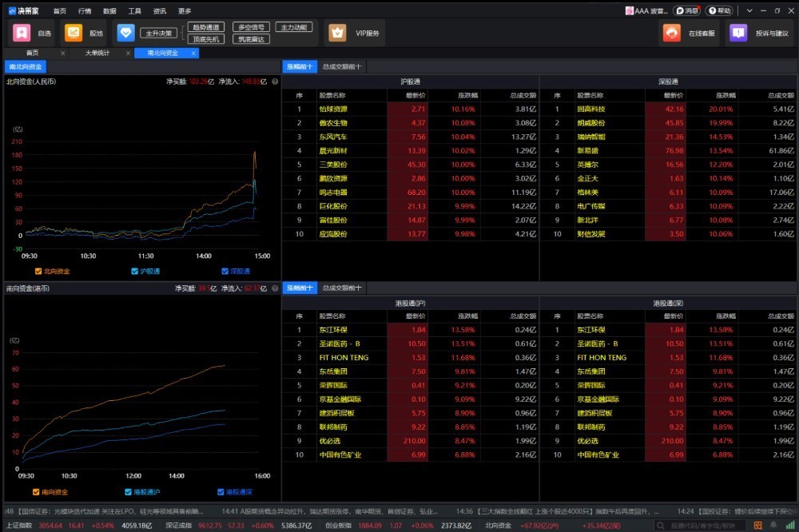Click the blue diamond decision icon
Viewport: 799px width, 532px height.
tap(125, 33)
